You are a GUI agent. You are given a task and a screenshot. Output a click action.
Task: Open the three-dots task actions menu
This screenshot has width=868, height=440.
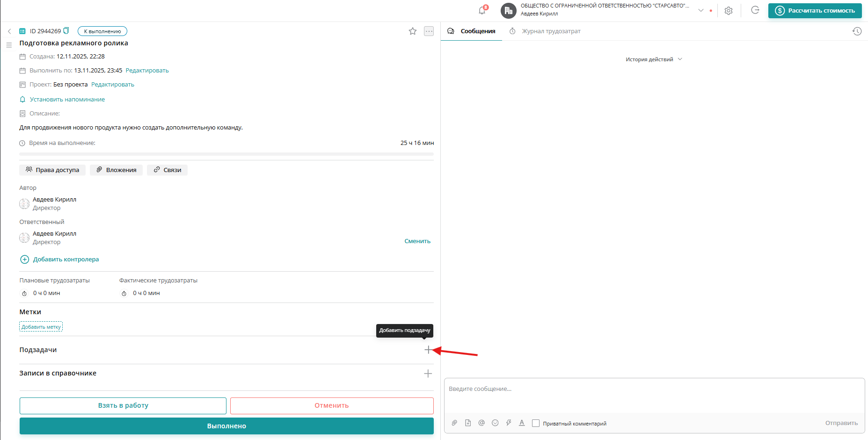click(x=429, y=31)
